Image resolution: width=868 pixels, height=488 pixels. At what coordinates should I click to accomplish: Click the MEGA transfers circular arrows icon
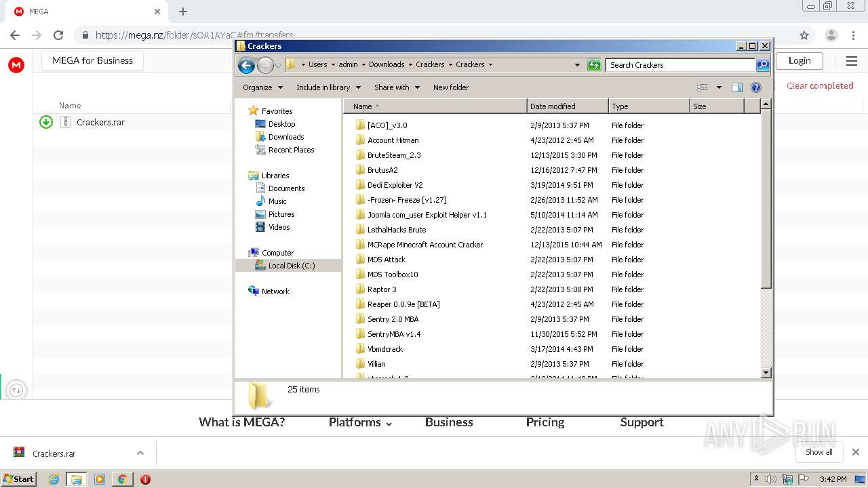pyautogui.click(x=16, y=390)
